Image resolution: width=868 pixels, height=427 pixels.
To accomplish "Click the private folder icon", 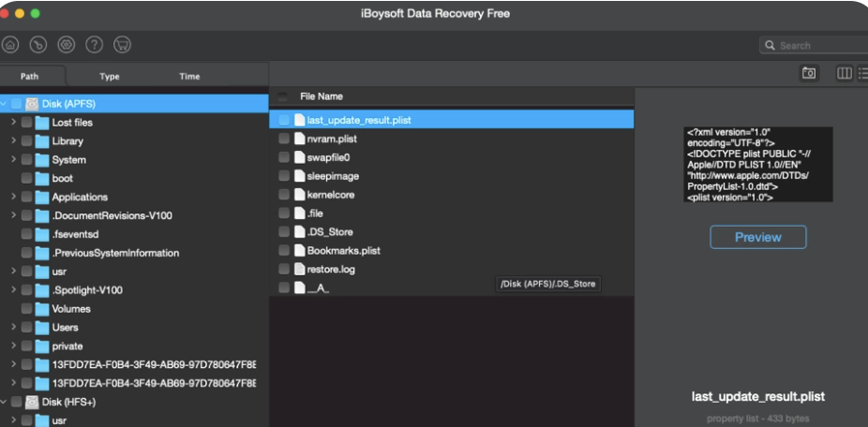I will (42, 346).
